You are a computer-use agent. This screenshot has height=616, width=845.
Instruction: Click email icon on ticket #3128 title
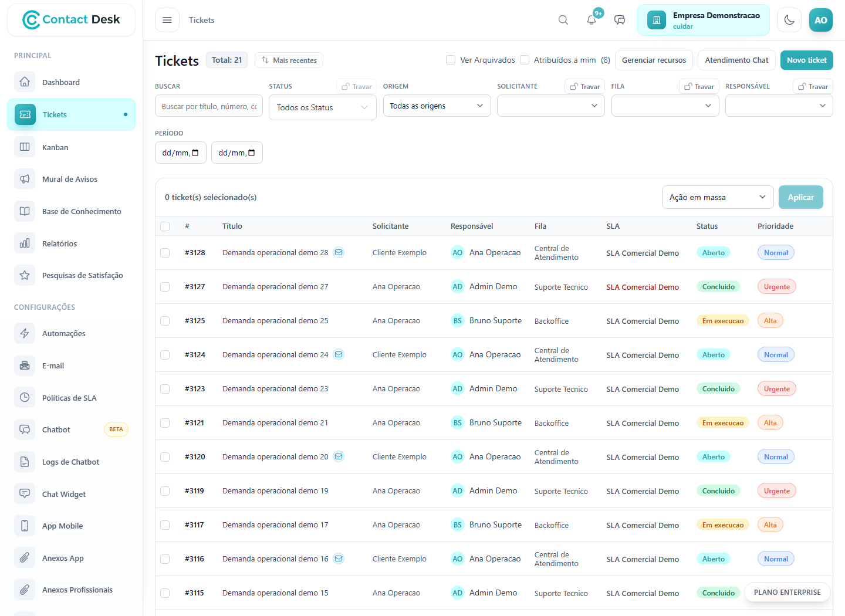(339, 252)
